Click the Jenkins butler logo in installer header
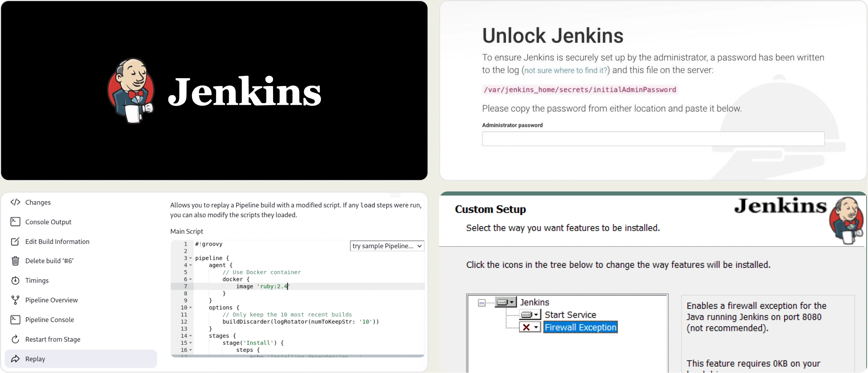The image size is (868, 373). coord(847,220)
